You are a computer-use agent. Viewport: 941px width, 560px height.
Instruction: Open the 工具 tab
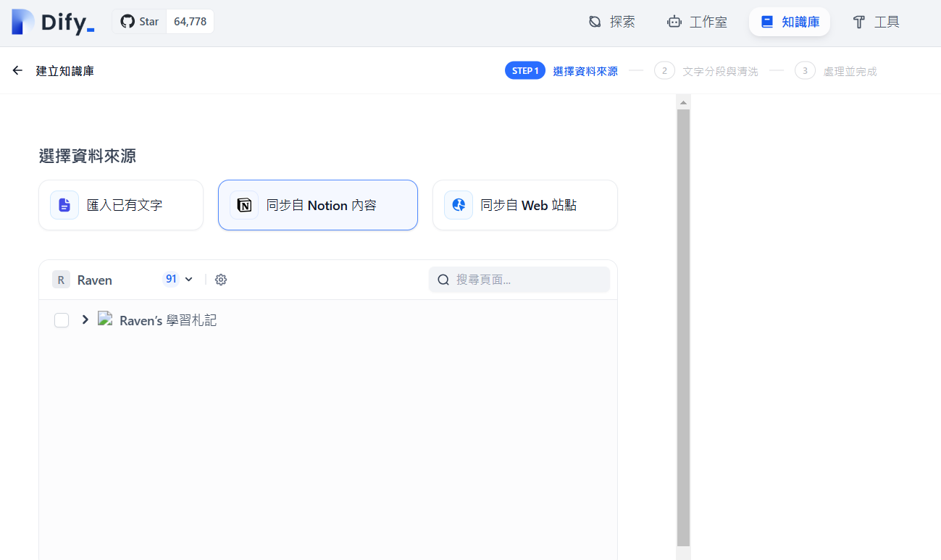click(876, 22)
